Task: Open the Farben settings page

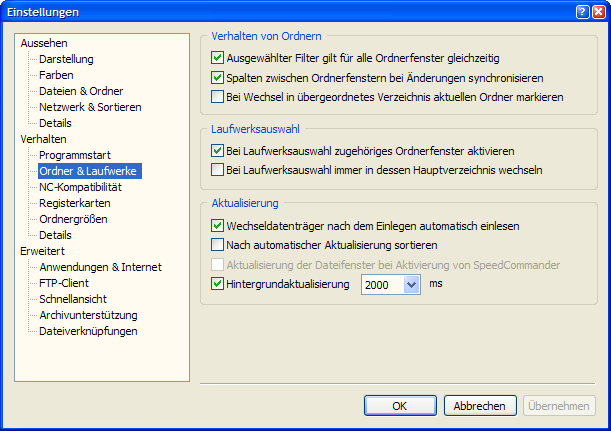Action: (x=56, y=75)
